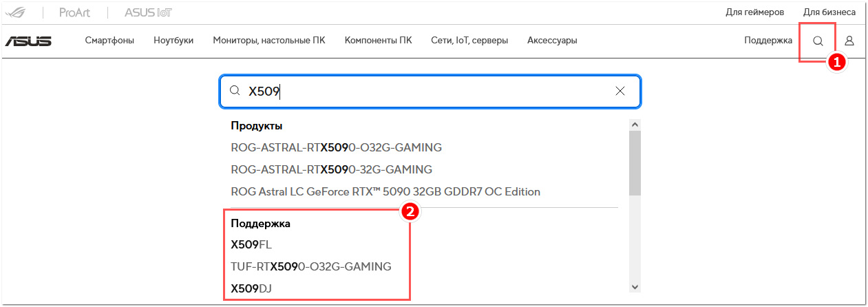Open the Смартфоны menu
This screenshot has width=868, height=307.
click(109, 41)
